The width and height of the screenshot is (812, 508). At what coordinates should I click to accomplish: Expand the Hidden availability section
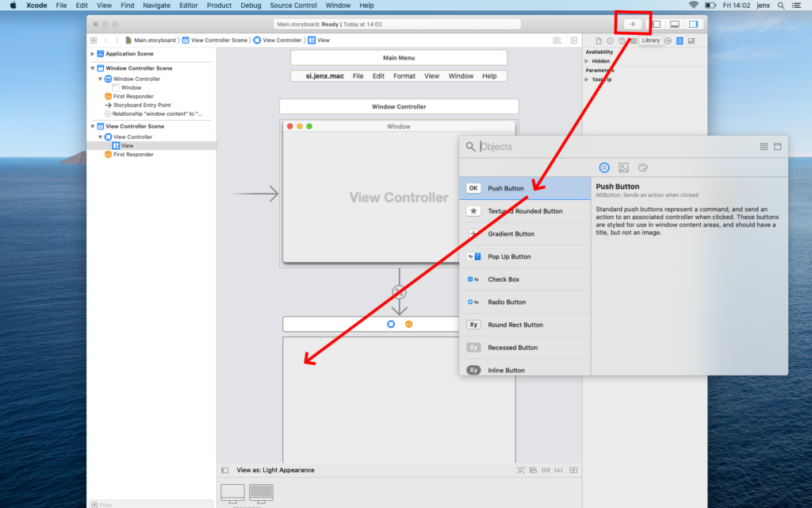(x=586, y=61)
